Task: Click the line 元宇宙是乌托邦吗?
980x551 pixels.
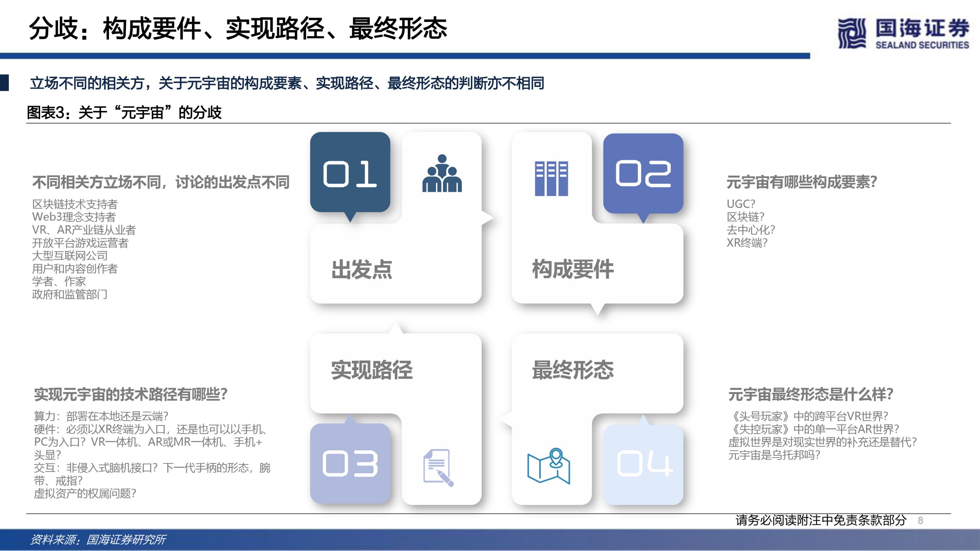Action: coord(774,455)
